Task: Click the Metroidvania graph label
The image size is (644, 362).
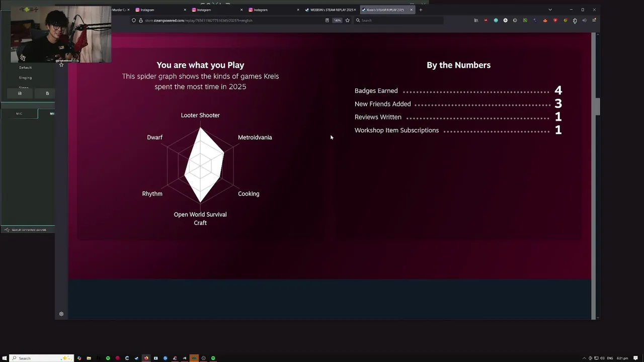Action: tap(255, 137)
